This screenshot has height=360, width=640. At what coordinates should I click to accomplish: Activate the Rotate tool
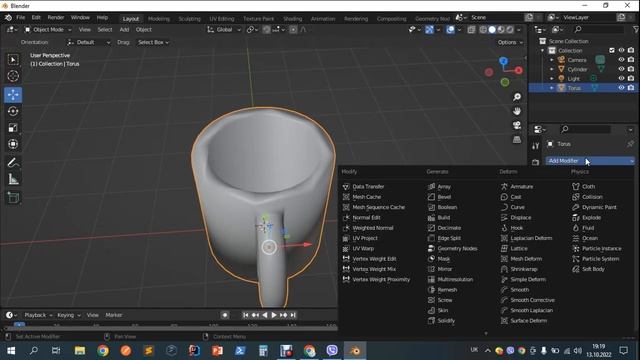pyautogui.click(x=13, y=111)
